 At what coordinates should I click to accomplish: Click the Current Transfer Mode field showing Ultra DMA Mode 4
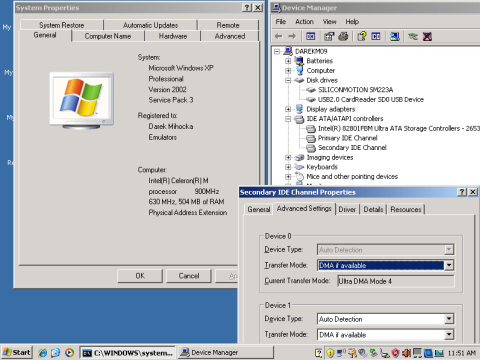click(396, 281)
